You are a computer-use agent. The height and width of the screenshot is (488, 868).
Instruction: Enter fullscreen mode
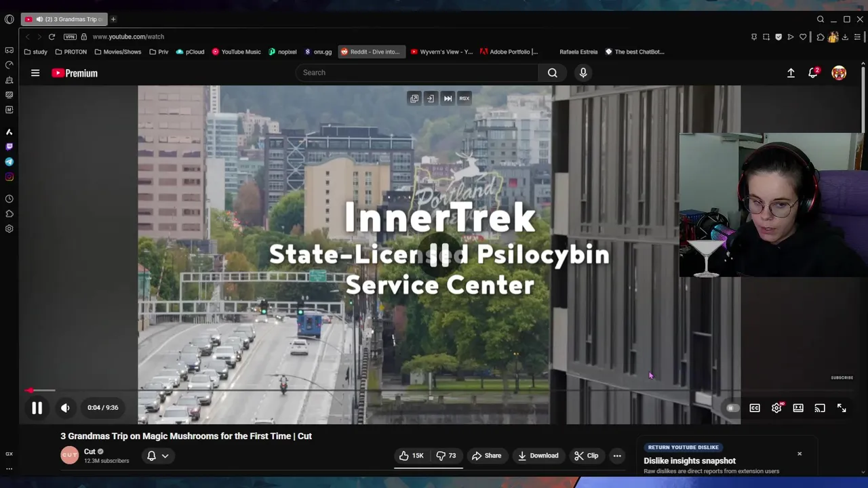[842, 408]
